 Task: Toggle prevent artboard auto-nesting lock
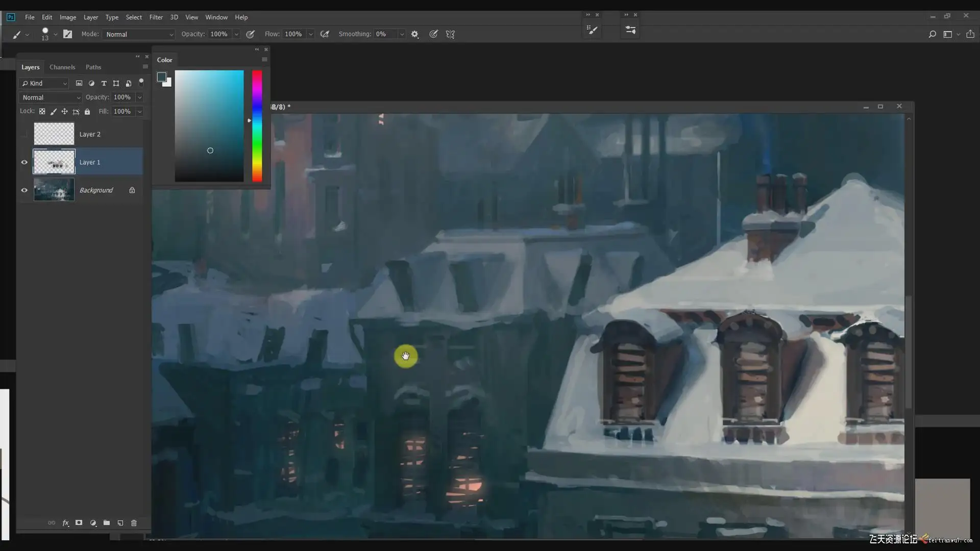[76, 111]
